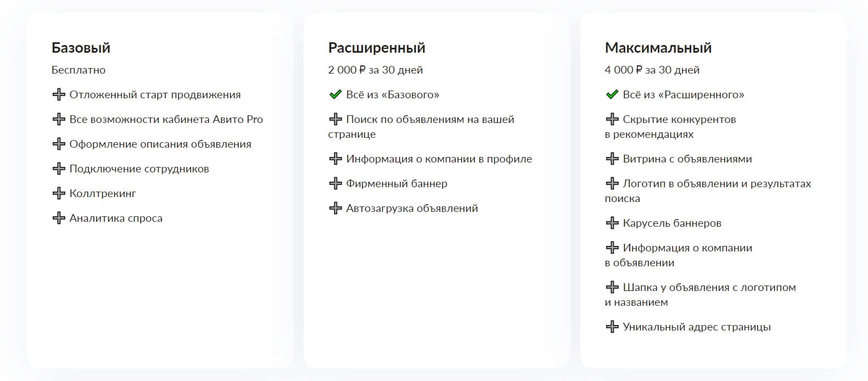Click plus icon beside Отложенный старт продвижения
Viewport: 868px width, 381px height.
59,94
